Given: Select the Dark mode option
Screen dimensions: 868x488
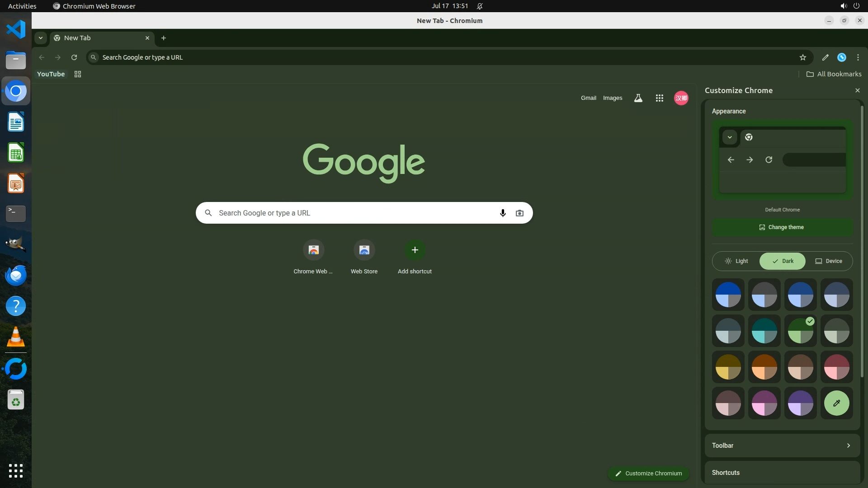Looking at the screenshot, I should pyautogui.click(x=783, y=261).
